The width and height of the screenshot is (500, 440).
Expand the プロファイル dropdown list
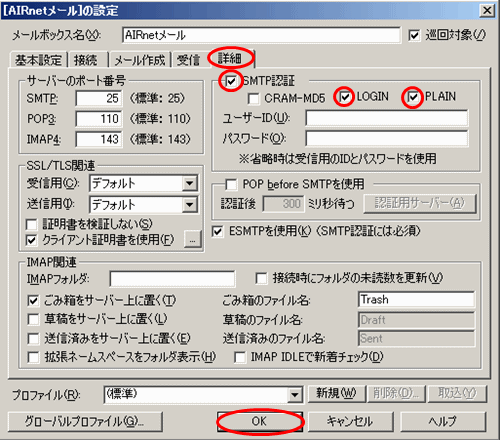(295, 395)
